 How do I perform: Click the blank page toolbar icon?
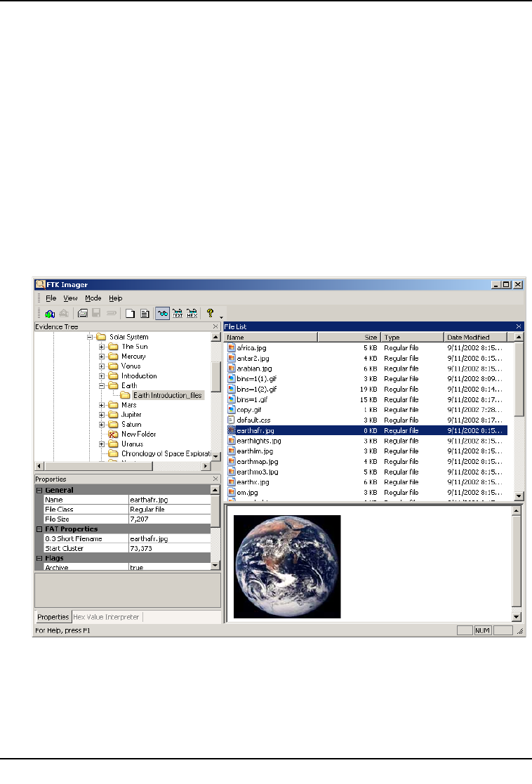[130, 314]
